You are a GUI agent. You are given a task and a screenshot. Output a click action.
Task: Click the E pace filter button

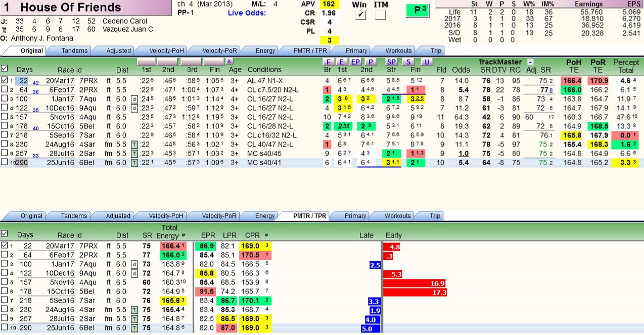[341, 62]
